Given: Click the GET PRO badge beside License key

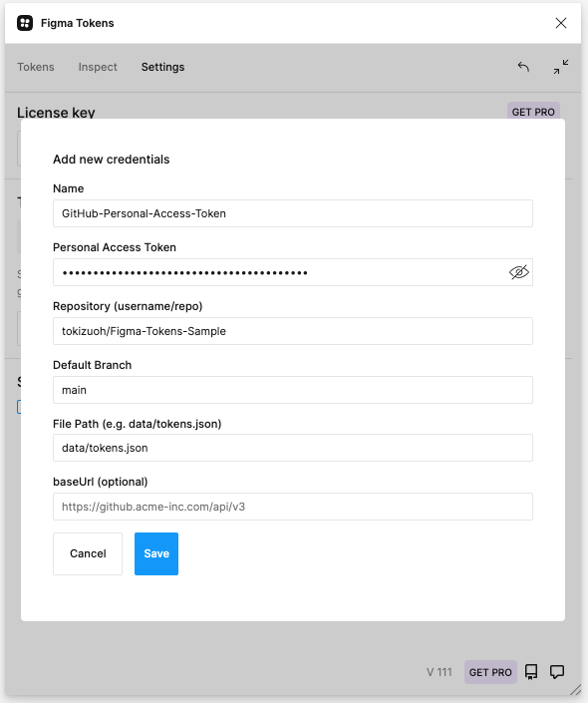Looking at the screenshot, I should [x=533, y=112].
